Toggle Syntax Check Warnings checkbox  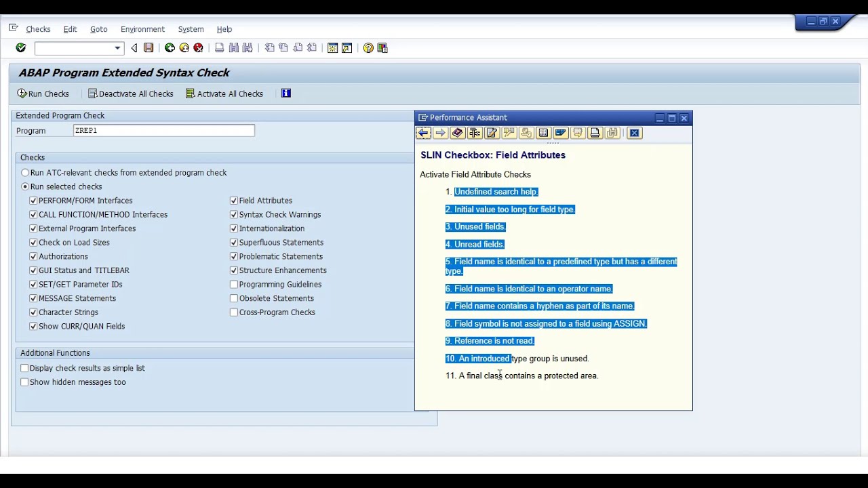[234, 214]
